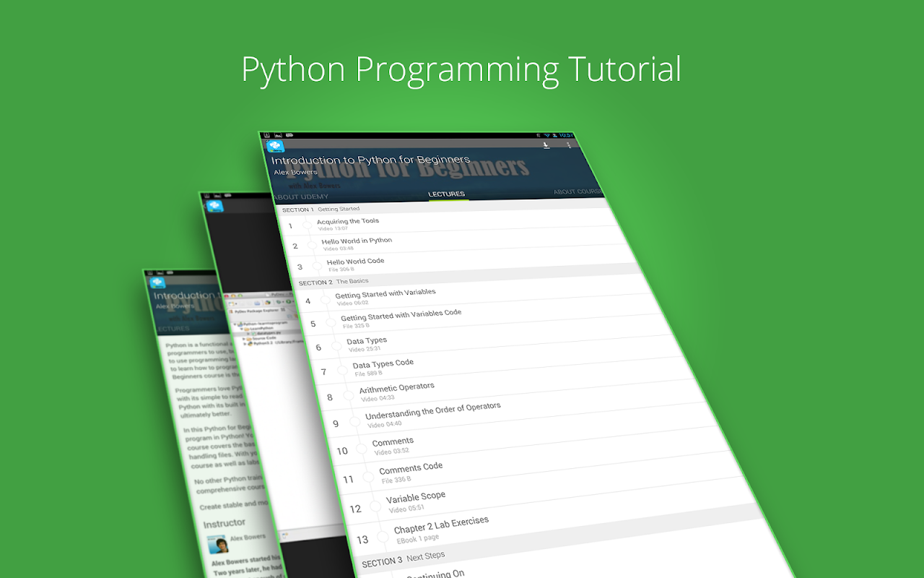Tap the progress circle beside 'Arithmetic Operators'

pos(349,395)
